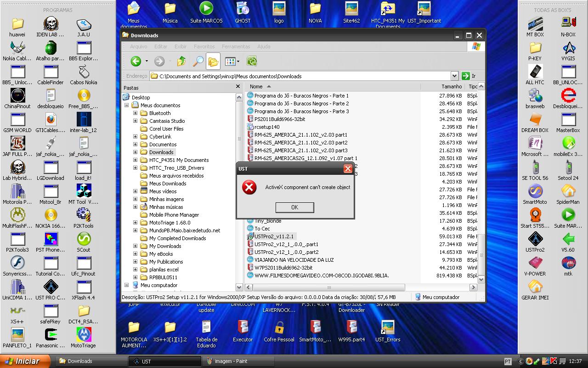
Task: Click the Ir go button
Action: click(469, 76)
